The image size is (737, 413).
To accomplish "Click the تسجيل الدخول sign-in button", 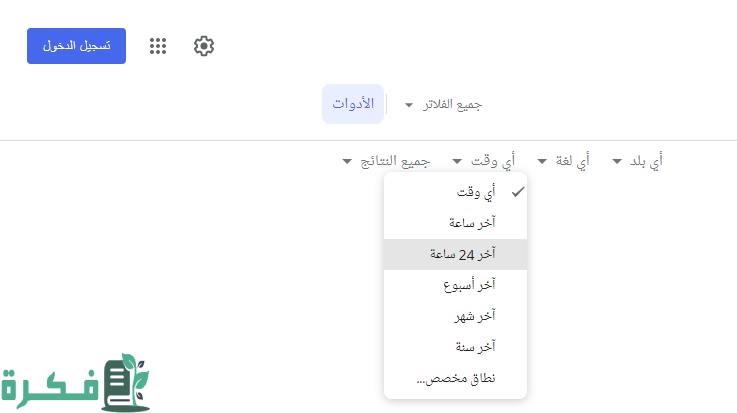I will coord(76,46).
